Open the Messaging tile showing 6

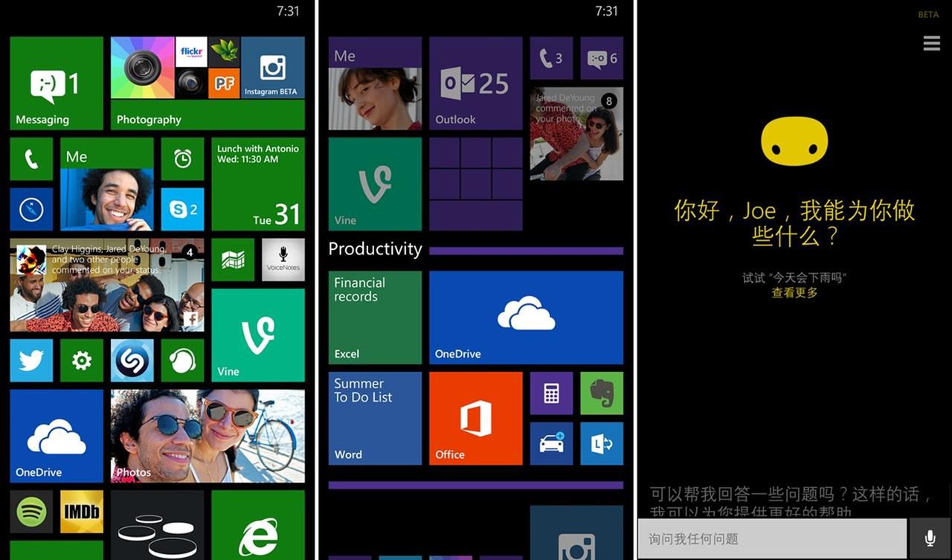click(602, 58)
